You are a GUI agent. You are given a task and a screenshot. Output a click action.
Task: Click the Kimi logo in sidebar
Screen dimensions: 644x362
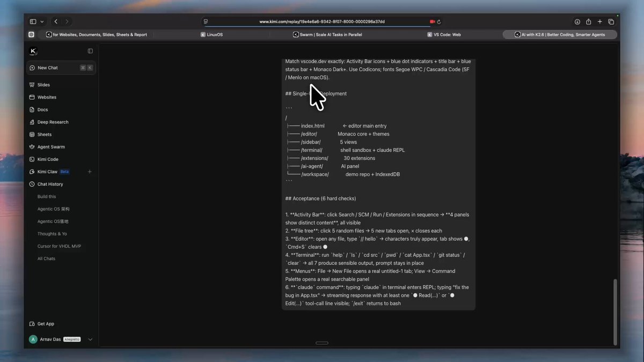33,51
